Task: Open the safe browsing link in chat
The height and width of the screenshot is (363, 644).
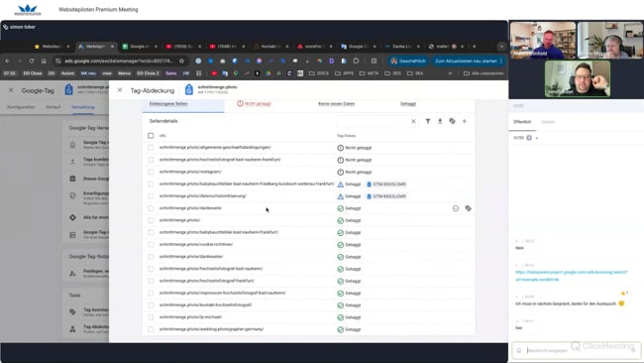Action: pyautogui.click(x=572, y=276)
